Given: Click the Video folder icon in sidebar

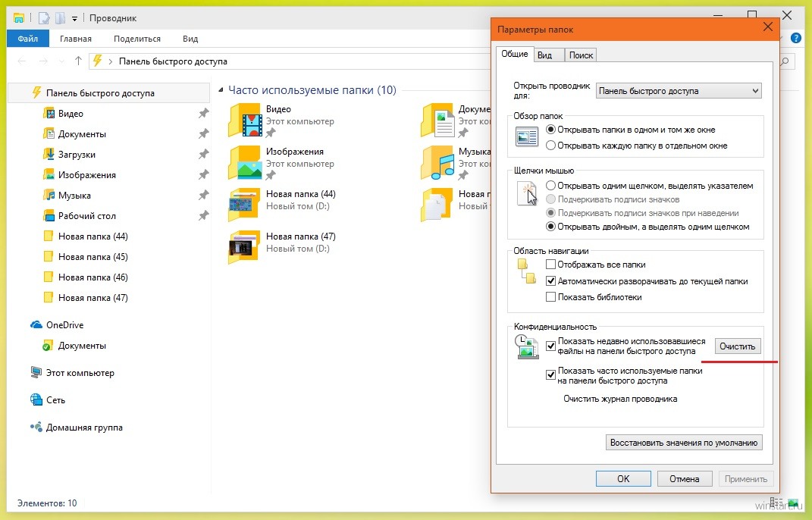Looking at the screenshot, I should tap(49, 113).
